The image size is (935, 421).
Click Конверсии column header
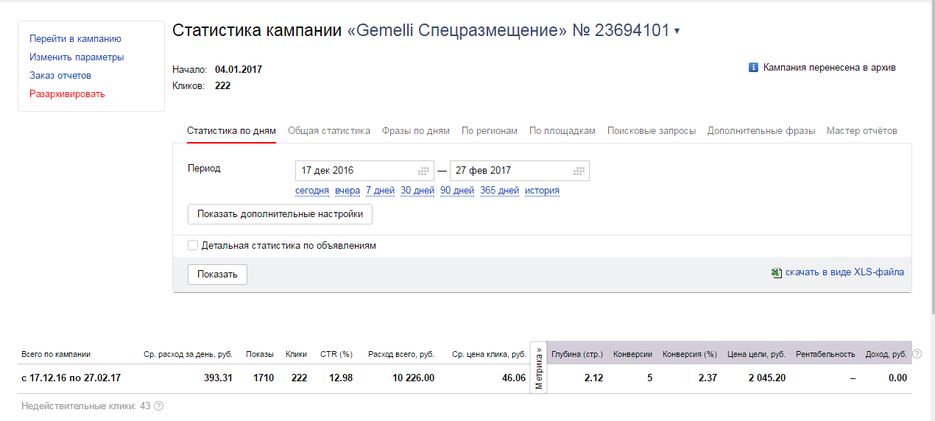pos(633,354)
